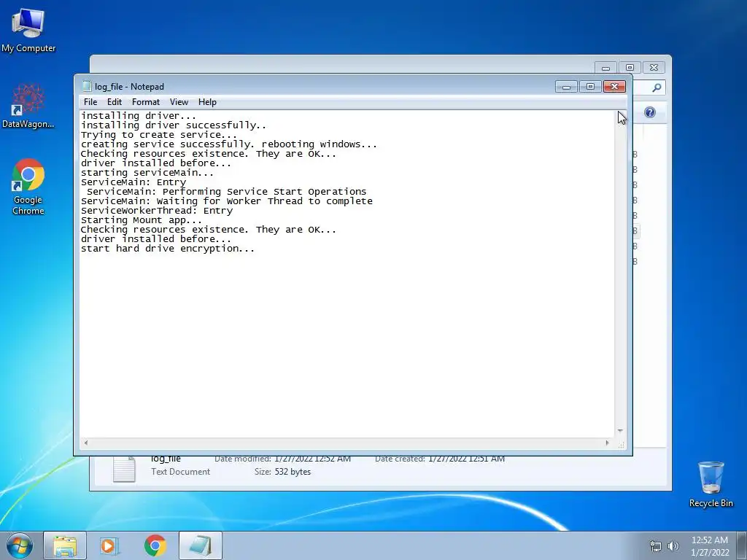Click the line 'start hard drive encryption...'
Screen dimensions: 747x560
pos(168,249)
